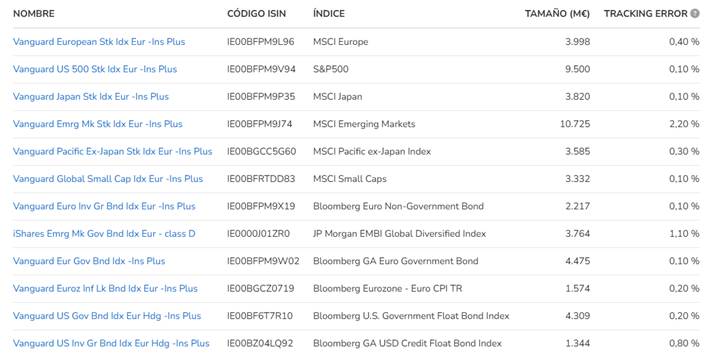Click the NOMBRE column header
The height and width of the screenshot is (362, 709).
click(x=34, y=14)
